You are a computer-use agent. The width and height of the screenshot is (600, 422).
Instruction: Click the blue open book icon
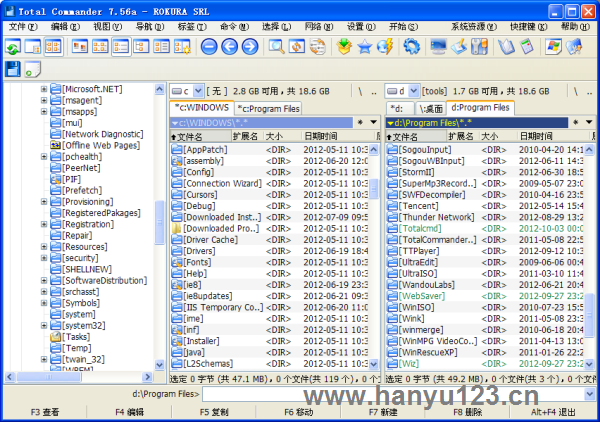[506, 47]
